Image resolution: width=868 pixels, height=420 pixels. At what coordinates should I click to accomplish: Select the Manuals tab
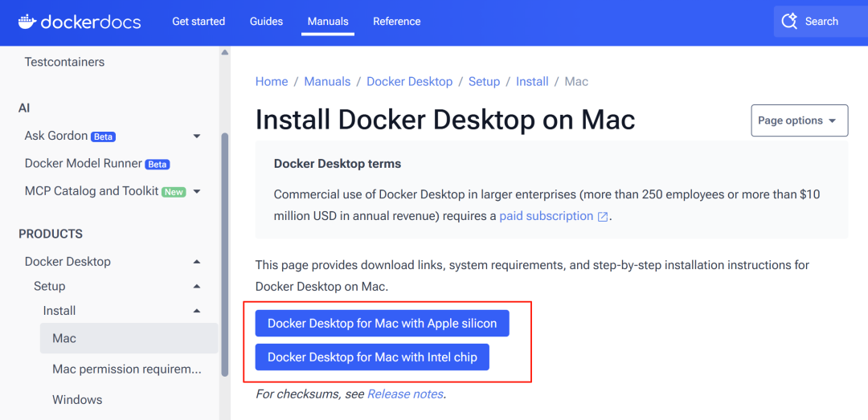[328, 22]
